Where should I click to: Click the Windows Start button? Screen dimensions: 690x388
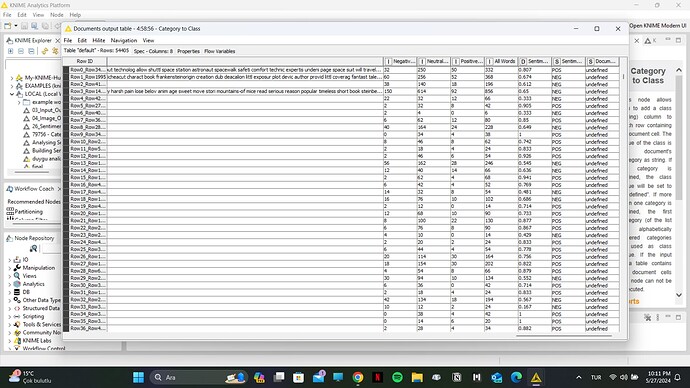[138, 377]
